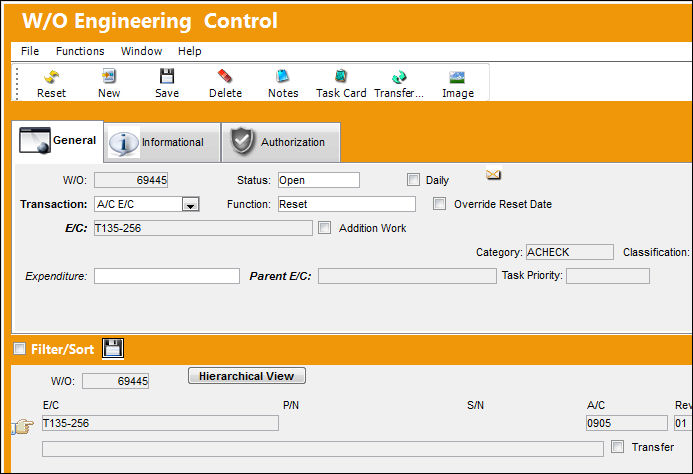Image resolution: width=693 pixels, height=474 pixels.
Task: Click the envelope mail icon
Action: click(493, 175)
